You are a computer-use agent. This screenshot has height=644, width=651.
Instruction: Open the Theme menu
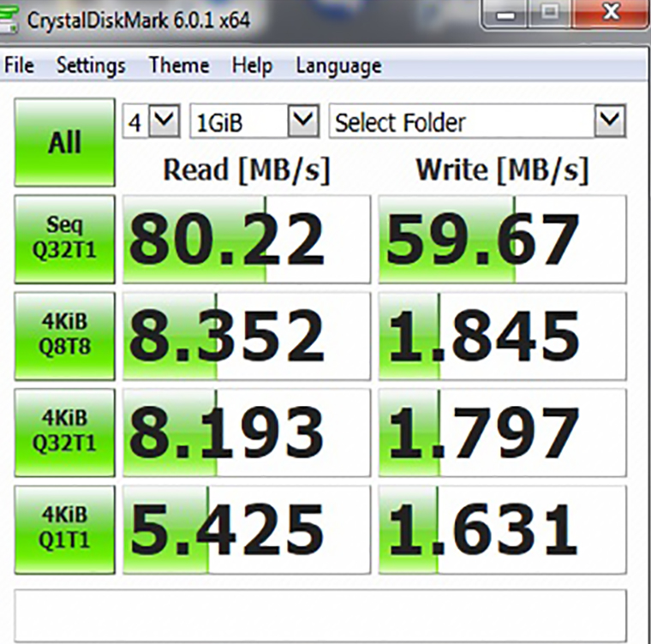point(178,66)
